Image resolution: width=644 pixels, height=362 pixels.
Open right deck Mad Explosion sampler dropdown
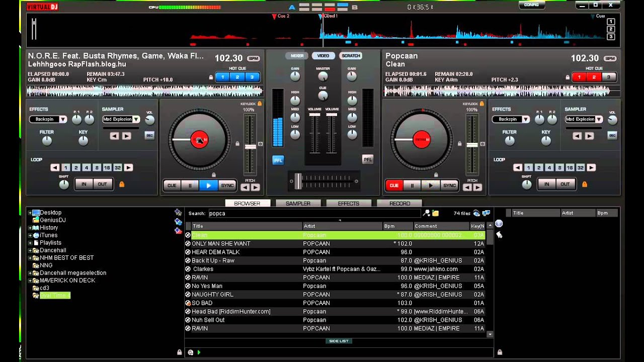point(599,119)
